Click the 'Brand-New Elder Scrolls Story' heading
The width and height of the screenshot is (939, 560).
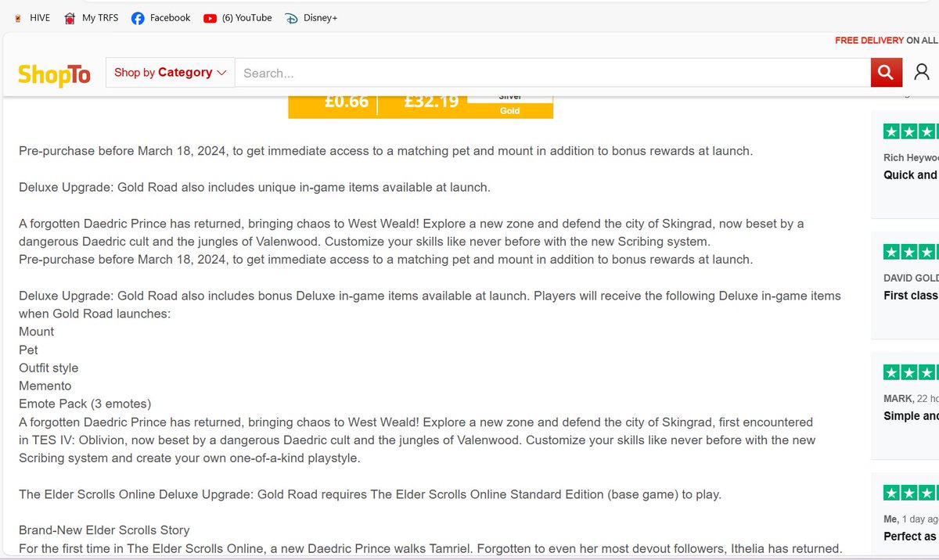pos(104,530)
